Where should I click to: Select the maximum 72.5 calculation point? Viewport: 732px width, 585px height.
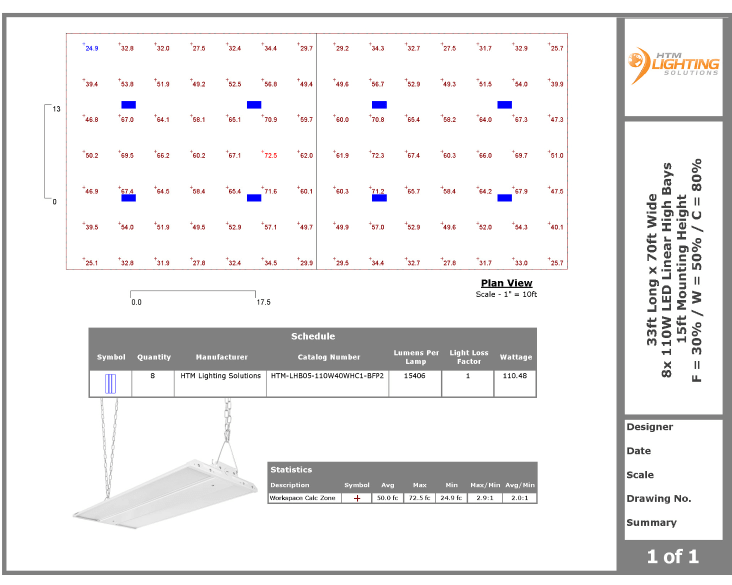(x=270, y=155)
